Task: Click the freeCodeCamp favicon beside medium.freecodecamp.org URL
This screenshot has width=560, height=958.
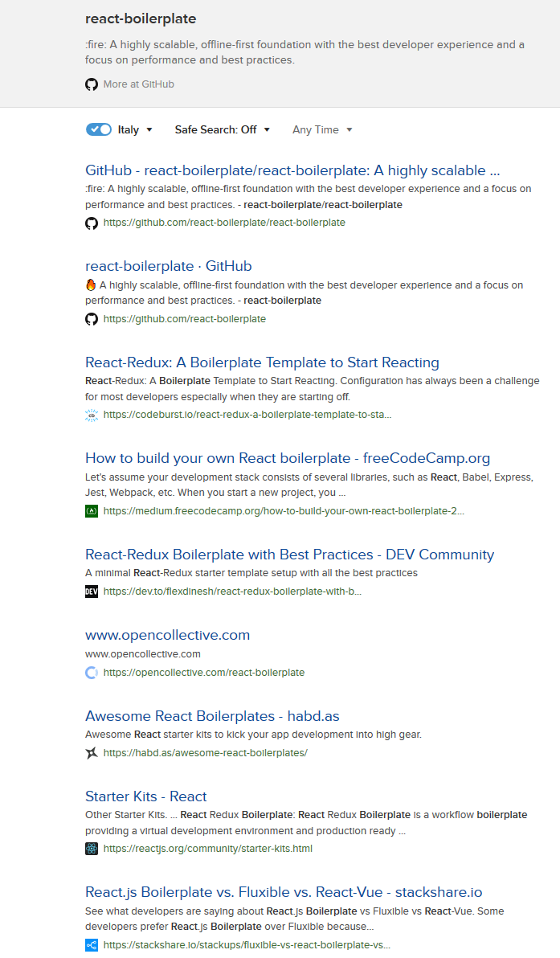Action: pyautogui.click(x=92, y=511)
